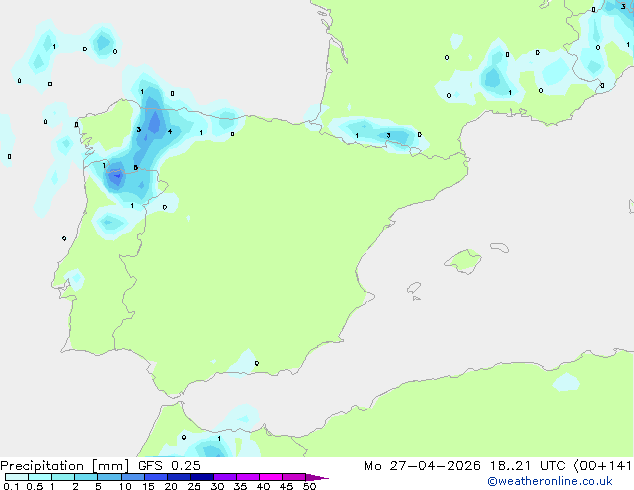Pick the 1–2 mm legend color swatch
634x490 pixels.
coord(63,477)
